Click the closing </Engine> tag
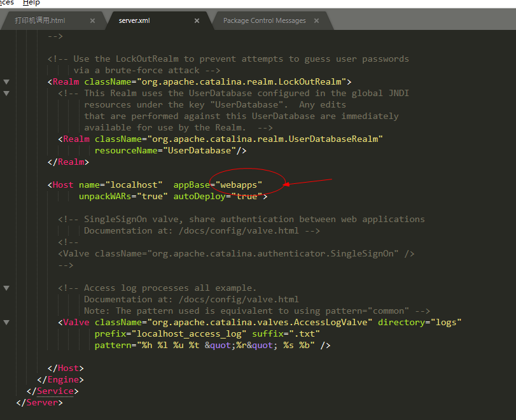 coord(60,379)
